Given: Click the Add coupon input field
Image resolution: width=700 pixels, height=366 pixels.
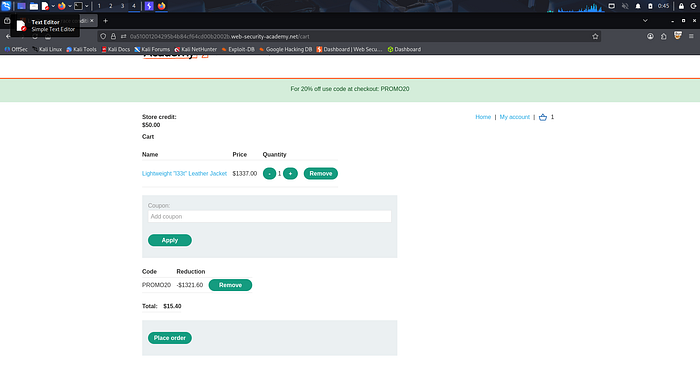Looking at the screenshot, I should pos(270,216).
